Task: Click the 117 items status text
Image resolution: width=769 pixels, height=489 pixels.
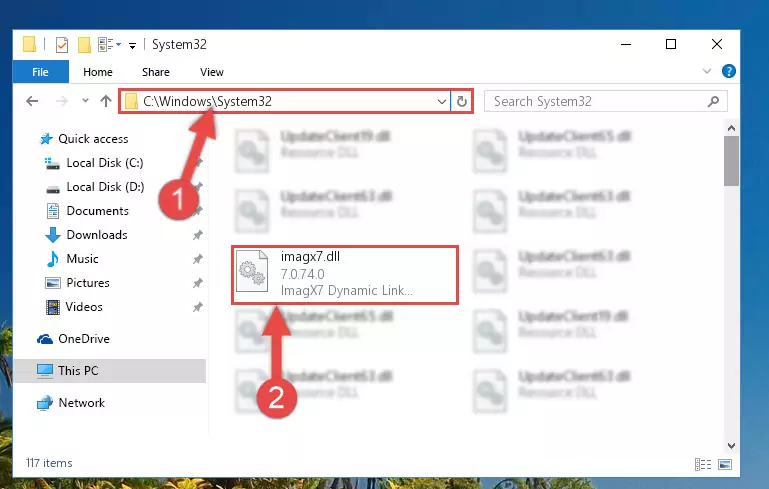Action: [x=49, y=463]
